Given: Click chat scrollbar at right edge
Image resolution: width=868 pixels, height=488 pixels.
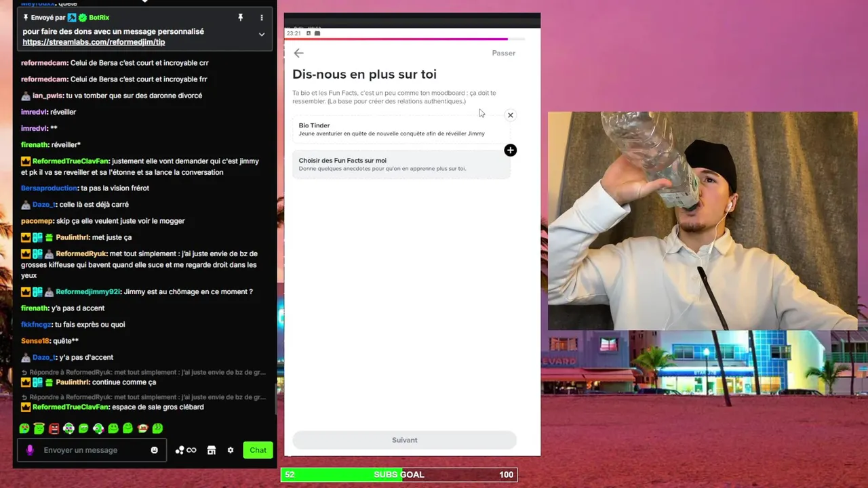Looking at the screenshot, I should (x=275, y=400).
